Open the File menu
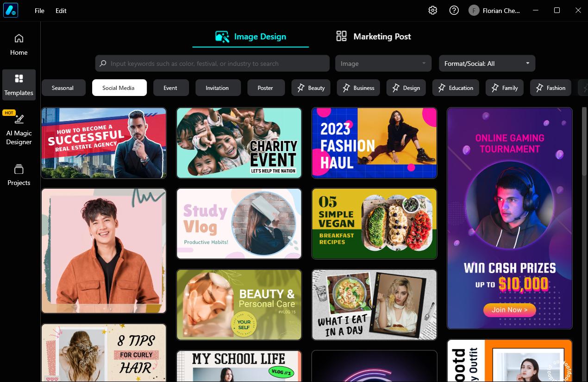This screenshot has width=588, height=382. [39, 10]
